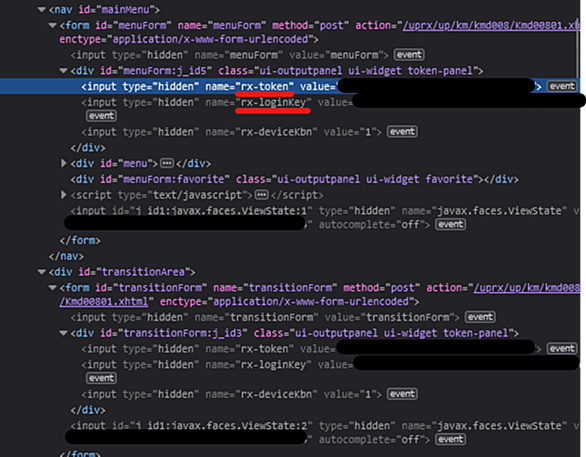
Task: Follow the menuForm action URL link
Action: click(x=491, y=25)
